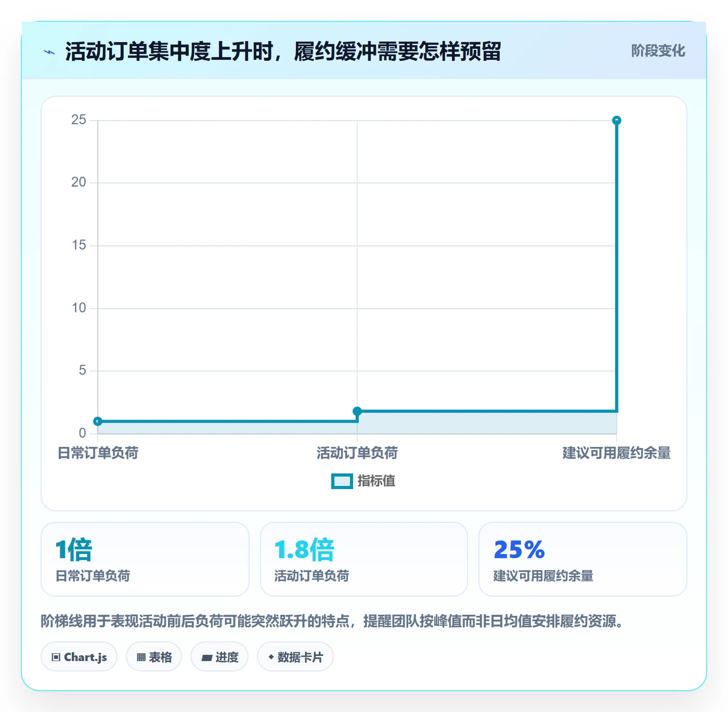Click the 指标值 legend label

pos(376,481)
